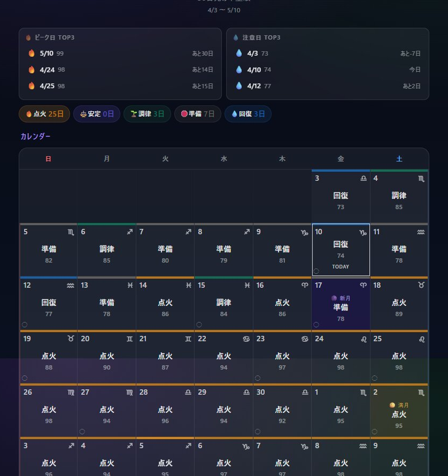Click the water drop icon beside 4/3

pyautogui.click(x=239, y=53)
